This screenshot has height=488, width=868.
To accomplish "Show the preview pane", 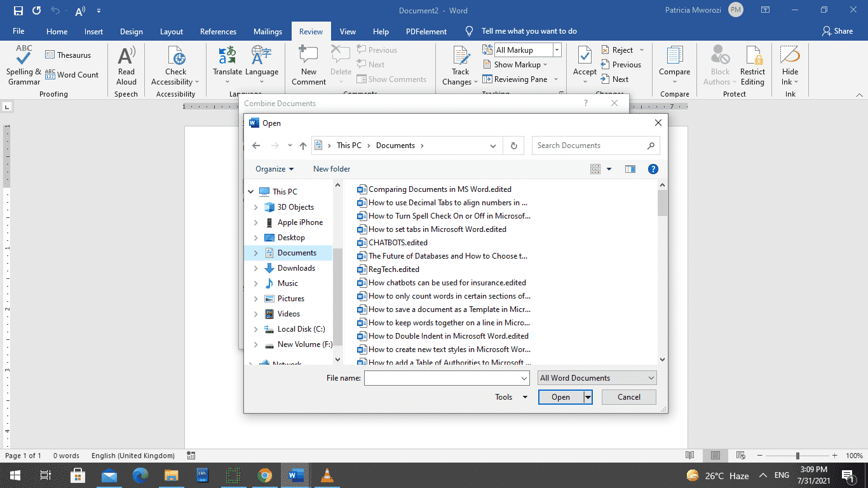I will (x=630, y=168).
